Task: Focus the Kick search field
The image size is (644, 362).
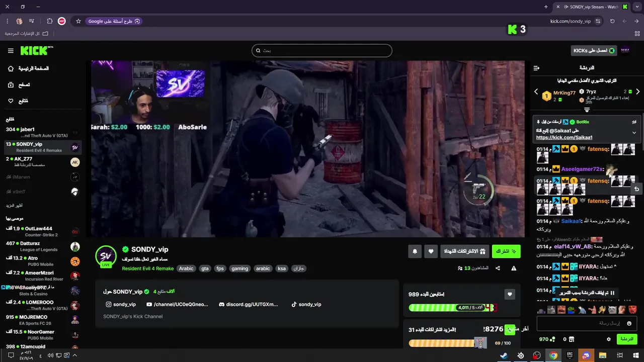Action: 322,50
